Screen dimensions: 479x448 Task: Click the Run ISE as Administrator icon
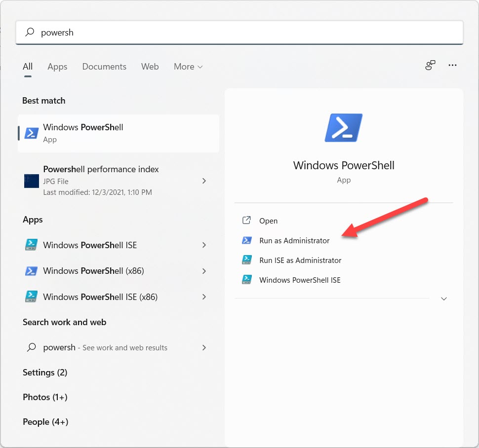247,260
